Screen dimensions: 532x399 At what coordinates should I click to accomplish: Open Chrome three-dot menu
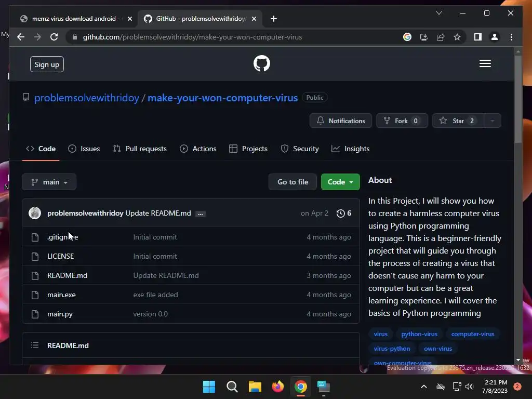point(511,37)
